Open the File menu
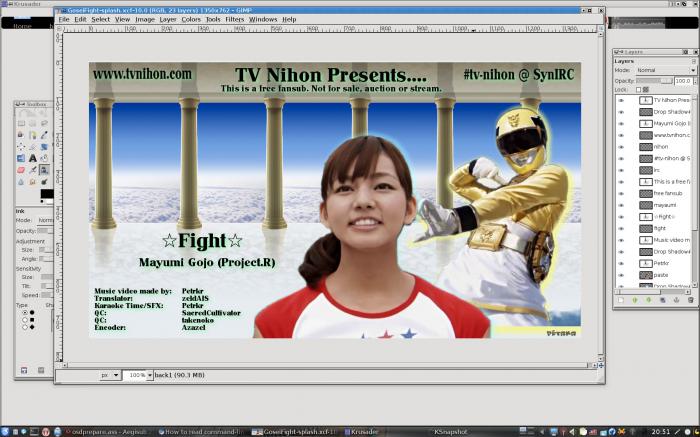This screenshot has height=437, width=700. 64,20
